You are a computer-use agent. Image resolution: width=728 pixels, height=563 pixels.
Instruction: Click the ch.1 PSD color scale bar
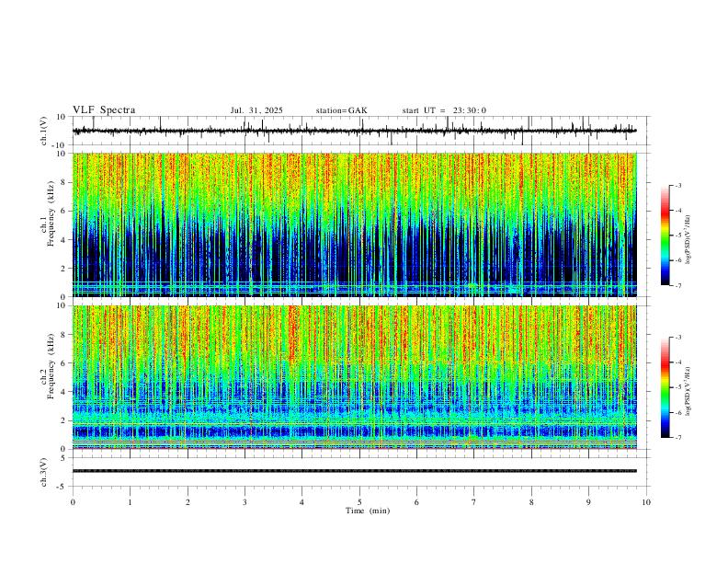pos(665,236)
